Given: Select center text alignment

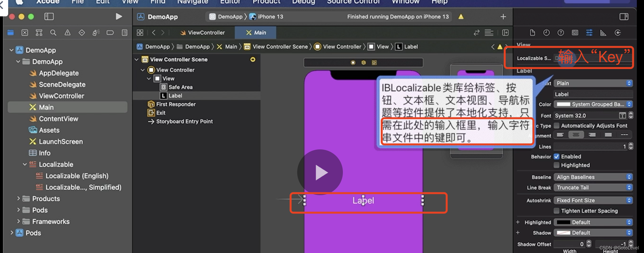Looking at the screenshot, I should 576,135.
